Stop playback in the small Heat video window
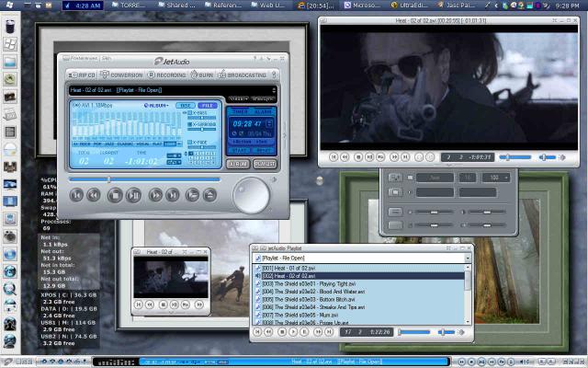This screenshot has height=368, width=588. coord(163,305)
